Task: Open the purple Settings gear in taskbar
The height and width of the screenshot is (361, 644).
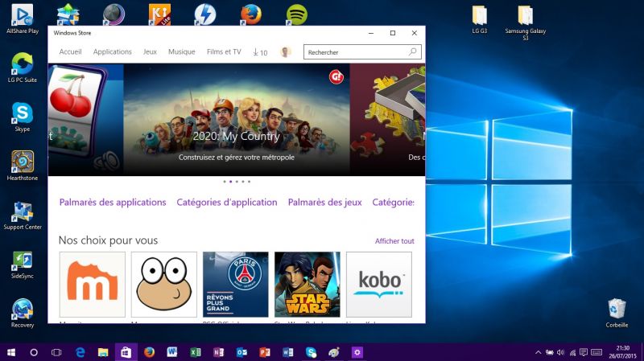Action: (x=357, y=352)
